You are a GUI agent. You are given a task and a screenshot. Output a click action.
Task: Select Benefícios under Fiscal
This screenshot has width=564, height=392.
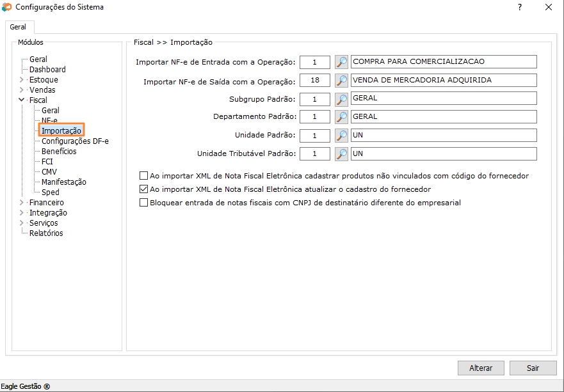pos(59,152)
